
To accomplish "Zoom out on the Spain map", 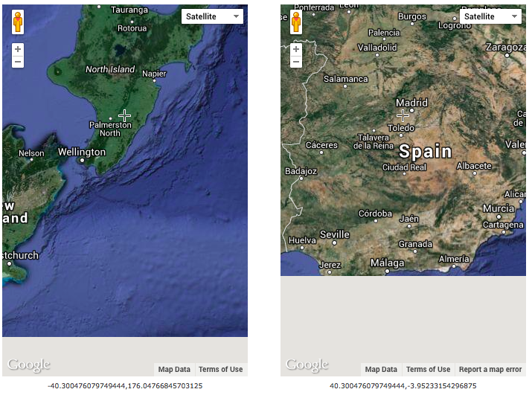I will (x=296, y=62).
